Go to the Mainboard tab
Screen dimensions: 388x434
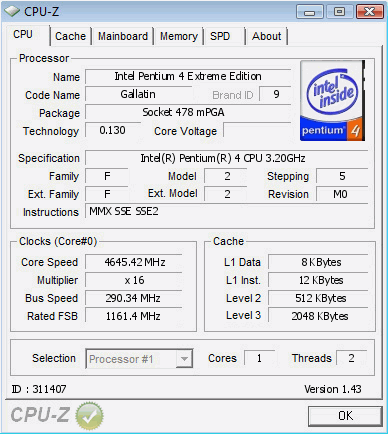[x=123, y=36]
